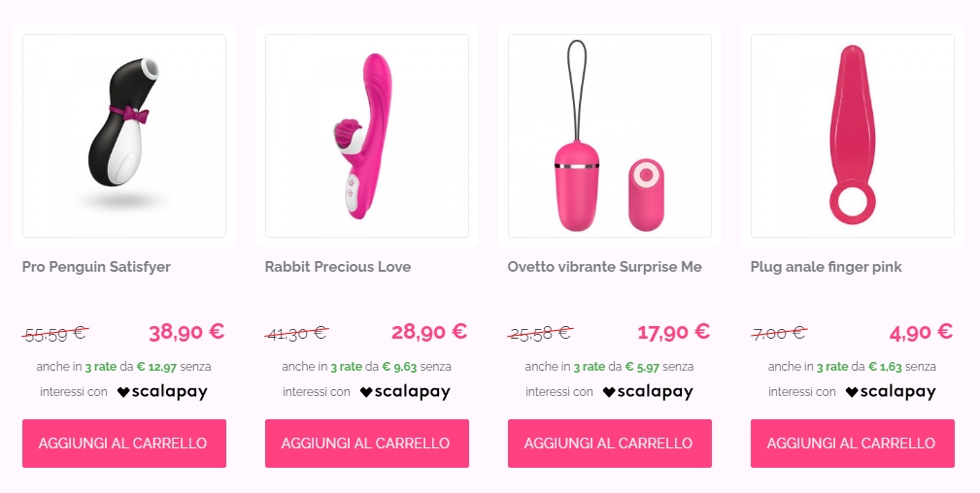The width and height of the screenshot is (980, 493).
Task: Click the scalapay logo under Pro Penguin
Action: (x=162, y=392)
